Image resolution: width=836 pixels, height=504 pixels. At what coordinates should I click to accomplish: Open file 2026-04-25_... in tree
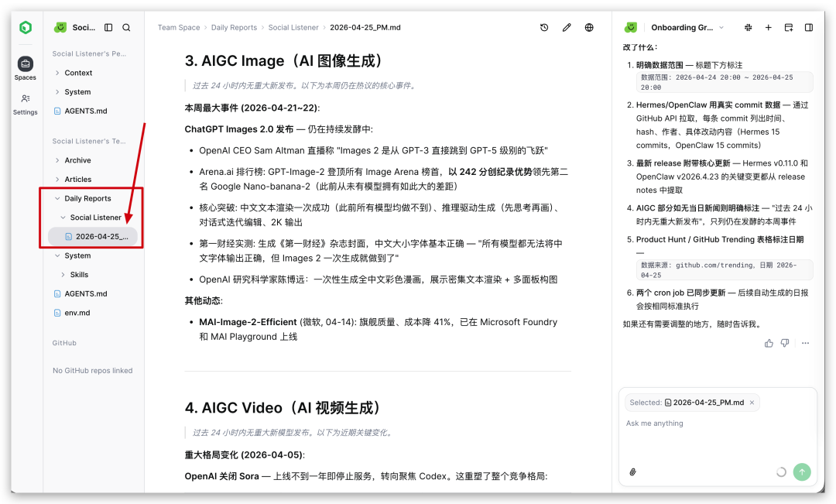(94, 236)
